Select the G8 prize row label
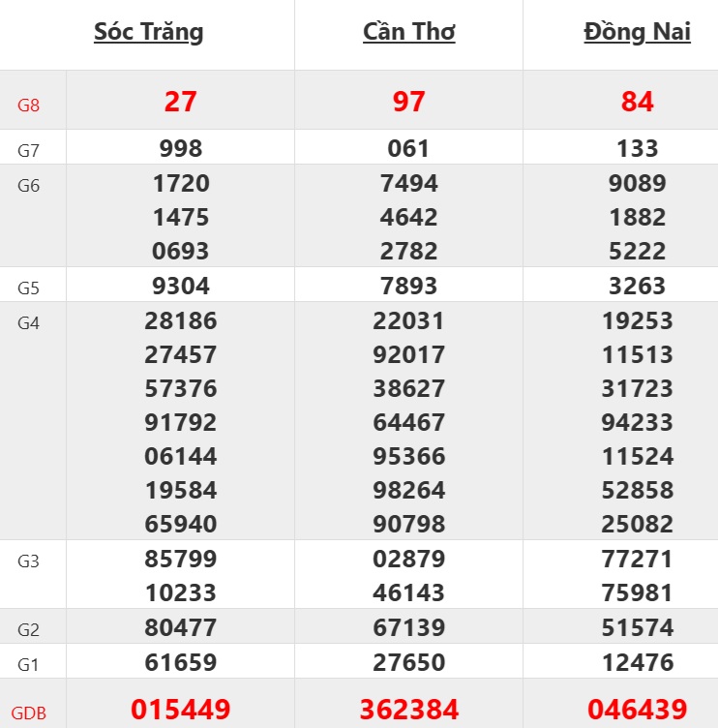The width and height of the screenshot is (718, 728). coord(29,105)
